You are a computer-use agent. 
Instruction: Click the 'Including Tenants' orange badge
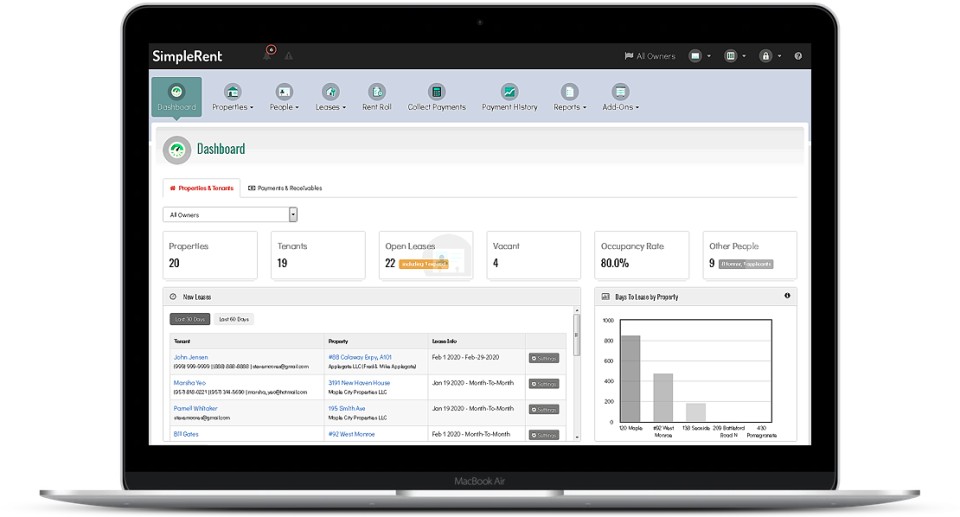(x=424, y=264)
